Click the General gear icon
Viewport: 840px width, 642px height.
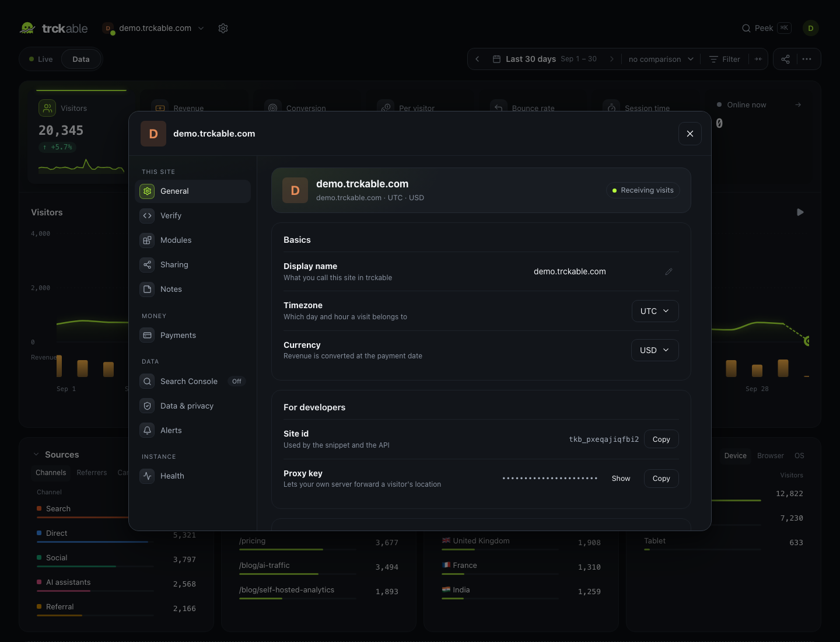tap(148, 191)
